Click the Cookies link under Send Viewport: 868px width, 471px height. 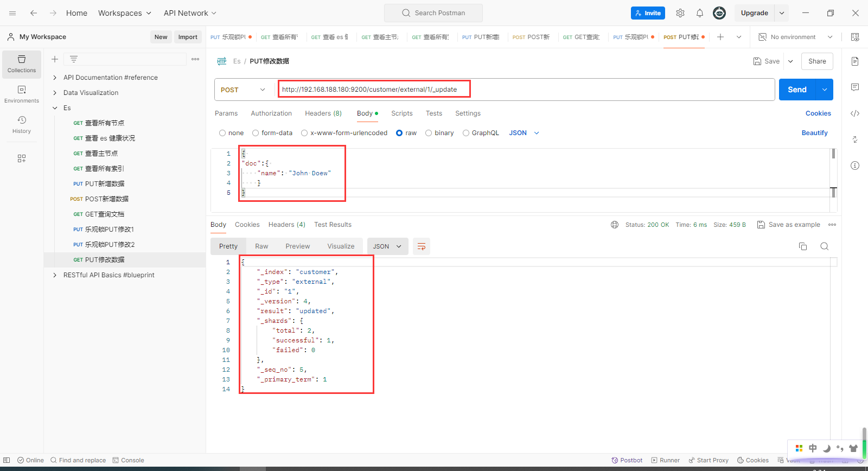click(818, 113)
